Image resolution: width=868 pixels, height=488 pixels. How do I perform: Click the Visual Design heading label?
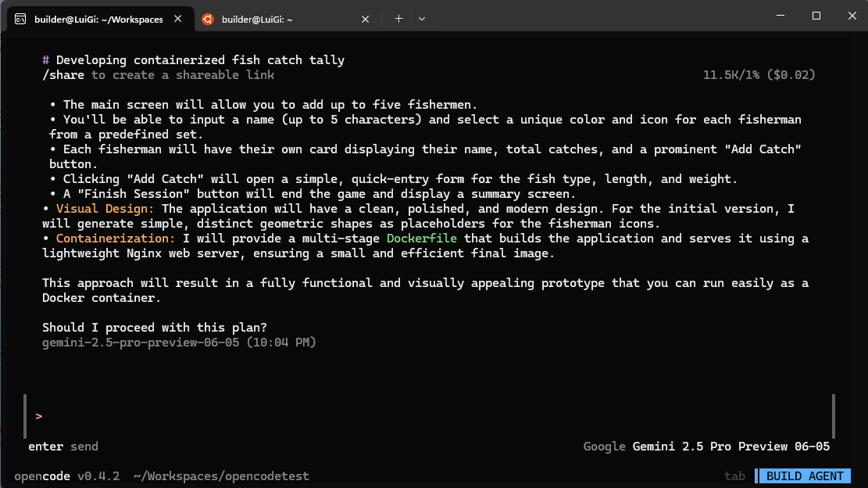click(x=105, y=209)
